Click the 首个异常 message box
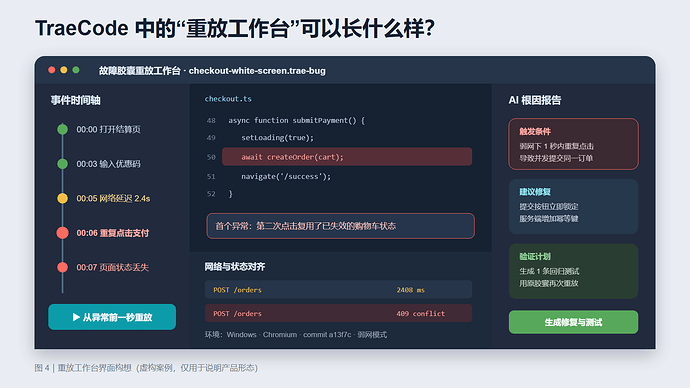The height and width of the screenshot is (388, 690). (x=341, y=226)
